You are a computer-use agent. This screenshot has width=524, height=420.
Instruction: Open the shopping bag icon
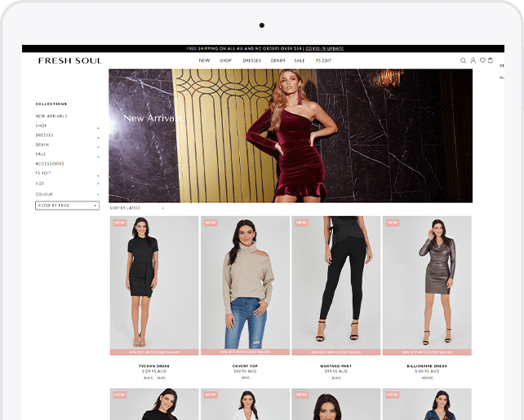491,60
